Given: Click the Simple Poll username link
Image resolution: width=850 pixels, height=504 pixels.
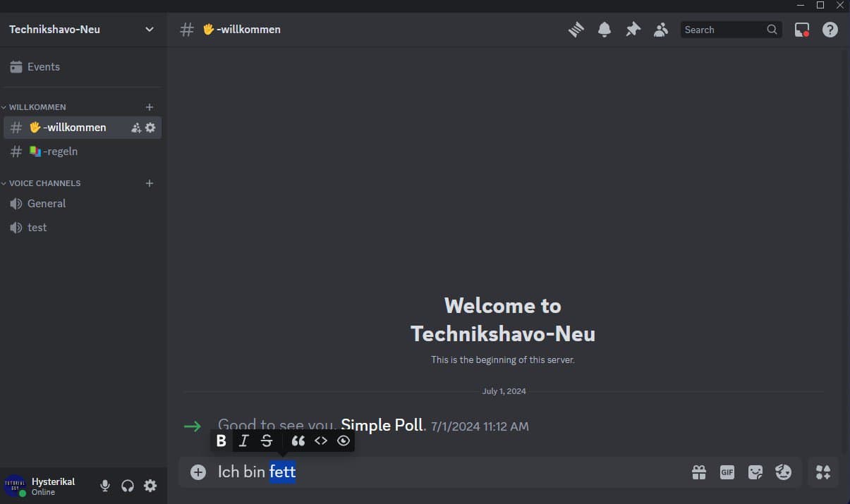Looking at the screenshot, I should (382, 425).
